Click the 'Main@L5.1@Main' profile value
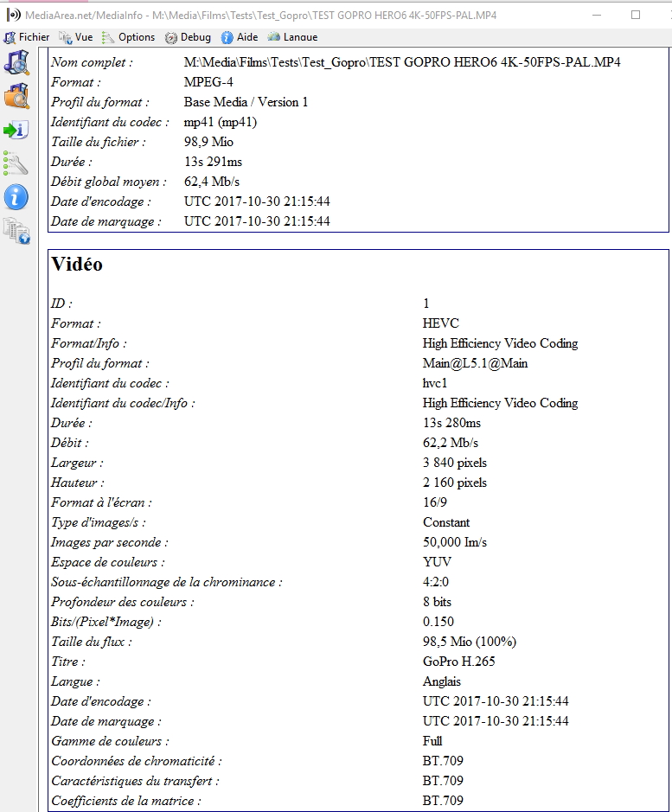This screenshot has height=812, width=672. 475,363
